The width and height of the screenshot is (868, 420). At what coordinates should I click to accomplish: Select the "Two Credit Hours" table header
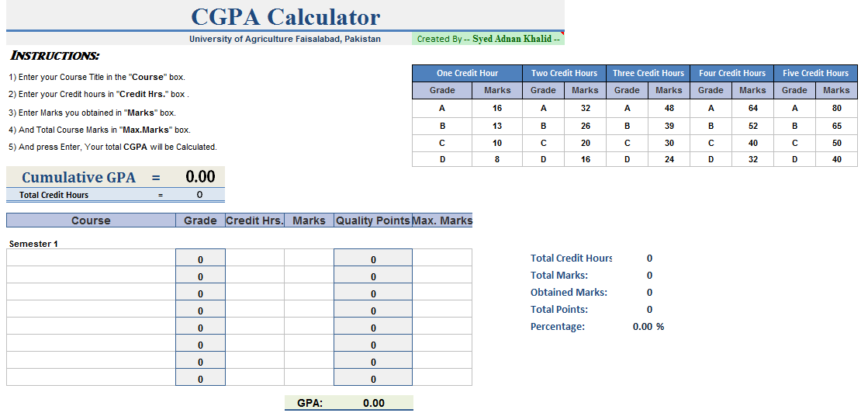[564, 73]
